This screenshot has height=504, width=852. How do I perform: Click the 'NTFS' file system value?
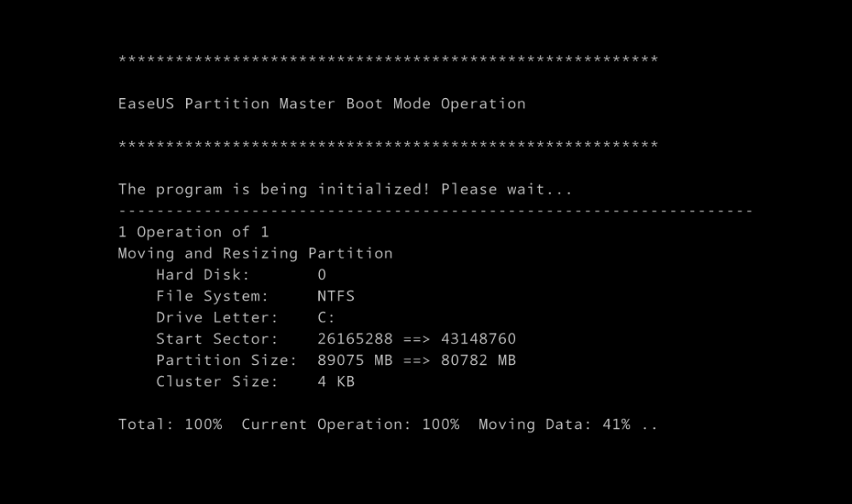tap(336, 296)
